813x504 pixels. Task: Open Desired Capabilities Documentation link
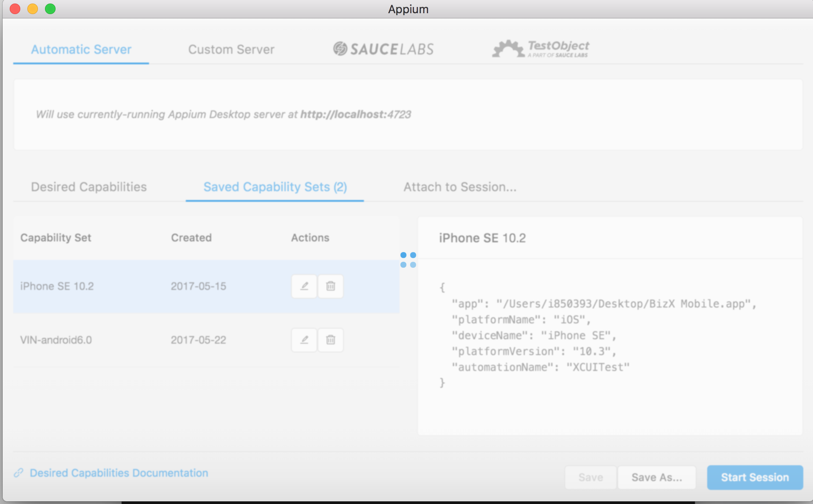119,473
